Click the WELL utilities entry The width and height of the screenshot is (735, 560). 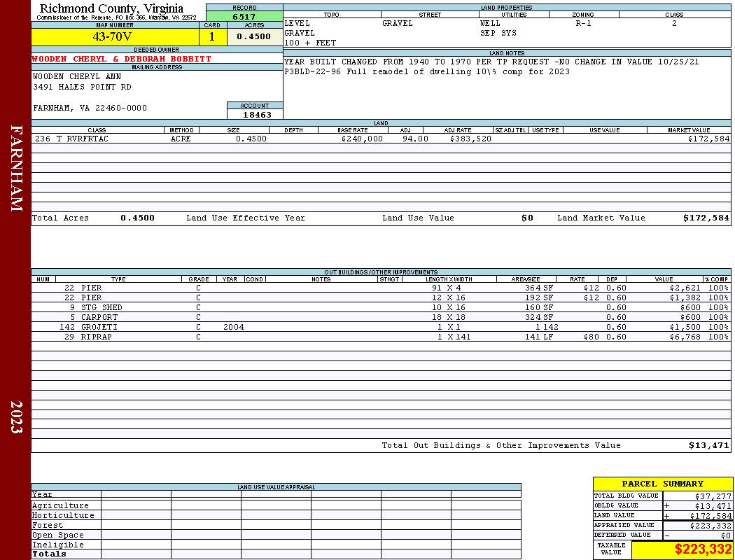pyautogui.click(x=490, y=23)
